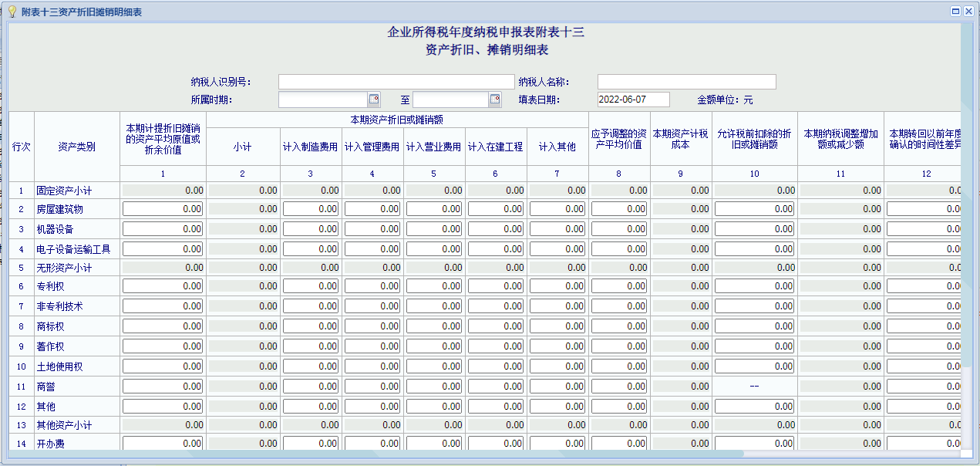Click the 商誉 row's -- cell in column 10
The height and width of the screenshot is (466, 980).
point(755,387)
